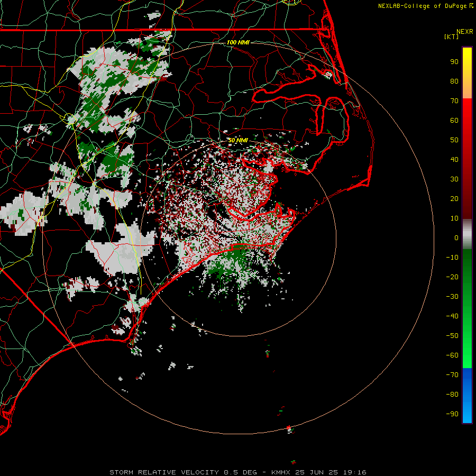Click the -70 value on the velocity scale
This screenshot has height=476, width=476.
pyautogui.click(x=452, y=374)
